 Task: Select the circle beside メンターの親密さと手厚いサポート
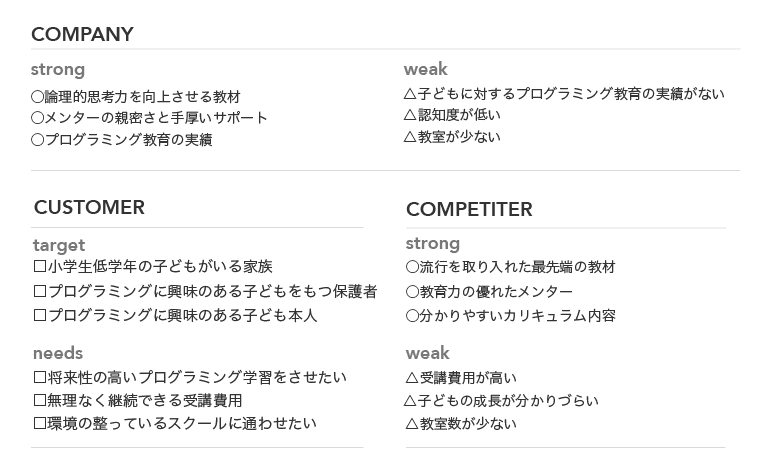[x=37, y=118]
